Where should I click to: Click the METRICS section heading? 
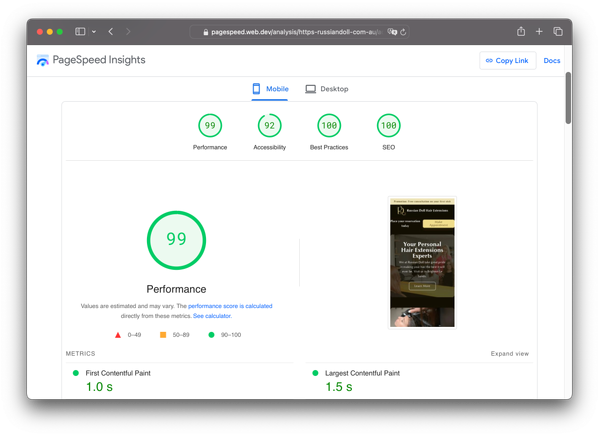pos(80,353)
